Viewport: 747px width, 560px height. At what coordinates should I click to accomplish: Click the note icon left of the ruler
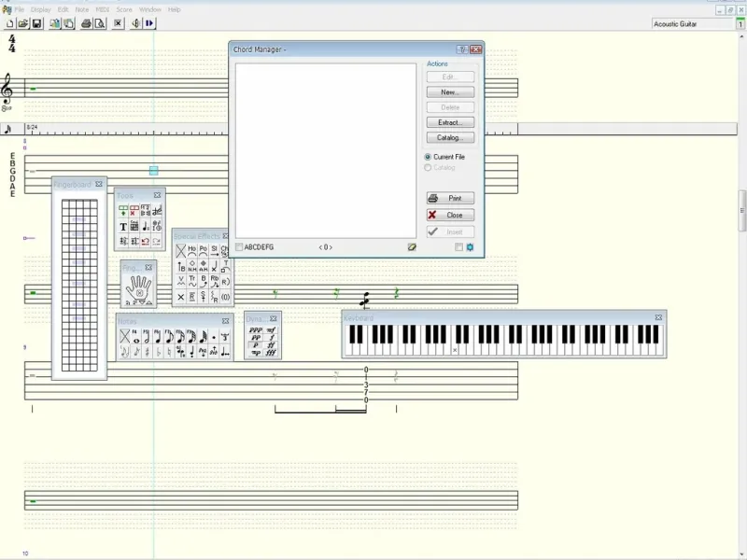click(8, 129)
